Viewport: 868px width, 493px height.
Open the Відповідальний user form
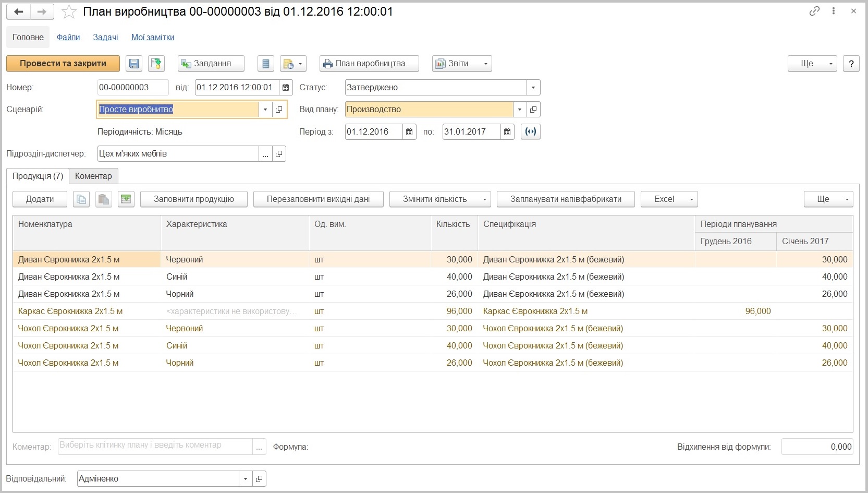click(x=259, y=479)
